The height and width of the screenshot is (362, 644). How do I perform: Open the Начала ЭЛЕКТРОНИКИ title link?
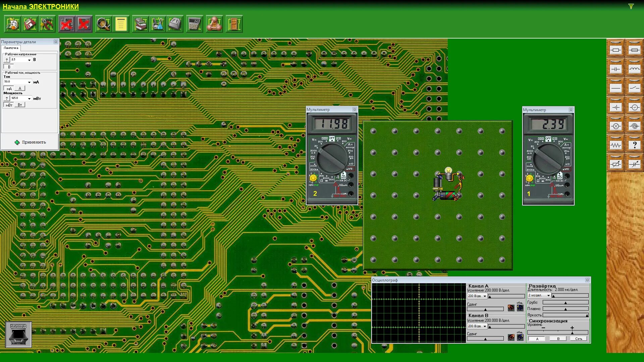pyautogui.click(x=41, y=7)
